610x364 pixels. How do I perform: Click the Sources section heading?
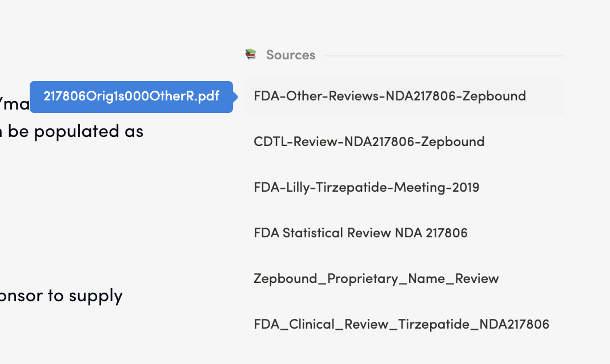point(290,55)
